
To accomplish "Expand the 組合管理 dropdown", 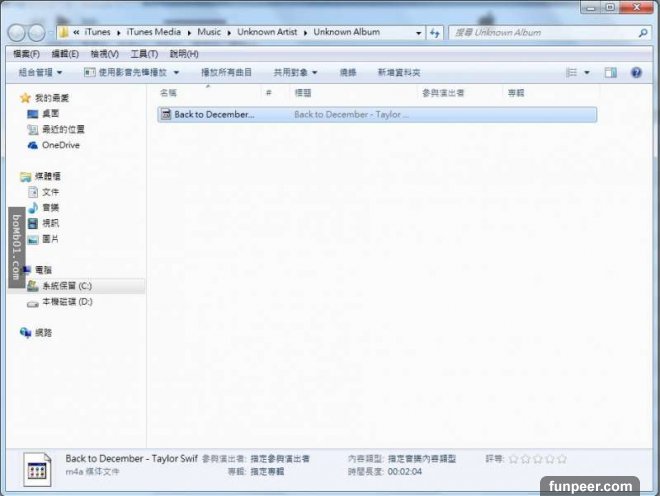I will point(40,73).
